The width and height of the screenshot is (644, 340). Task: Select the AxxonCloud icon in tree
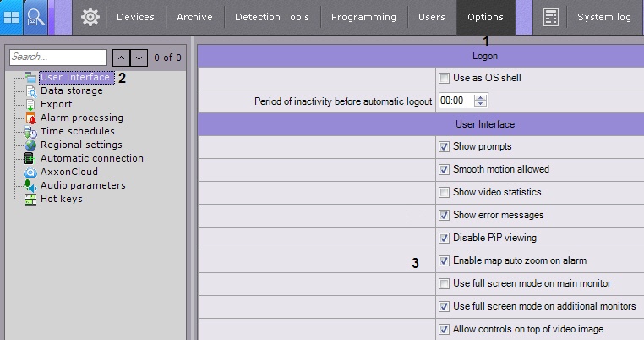(31, 173)
